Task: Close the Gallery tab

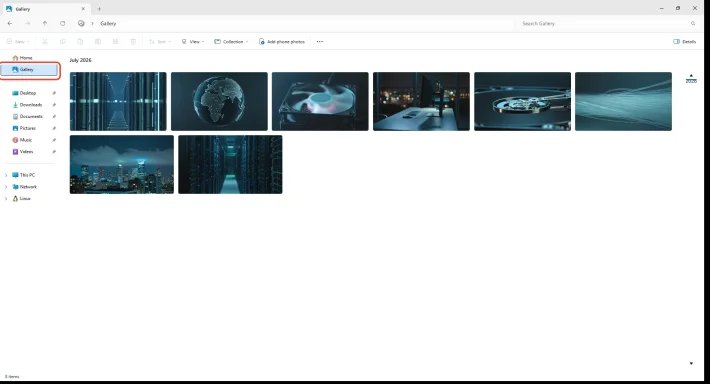Action: click(x=83, y=9)
